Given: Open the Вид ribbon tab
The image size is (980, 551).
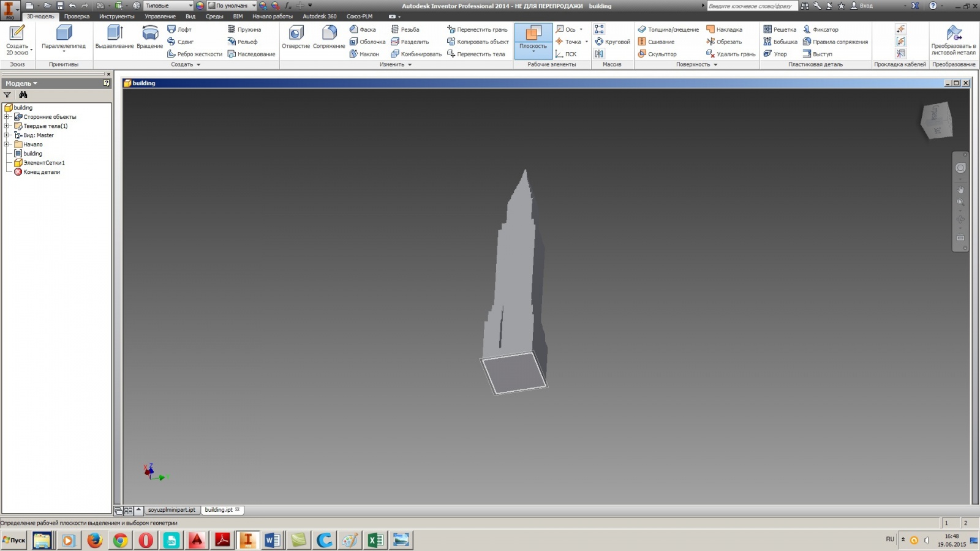Looking at the screenshot, I should [x=190, y=17].
